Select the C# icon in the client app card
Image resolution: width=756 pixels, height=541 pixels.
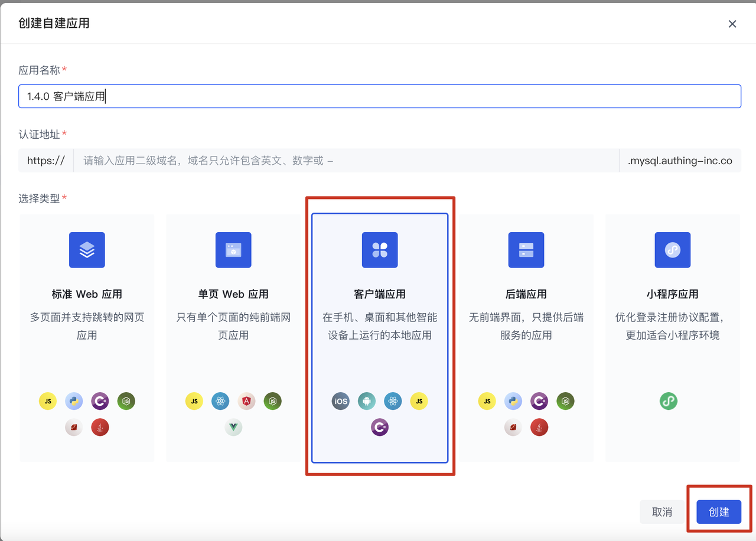pyautogui.click(x=379, y=427)
